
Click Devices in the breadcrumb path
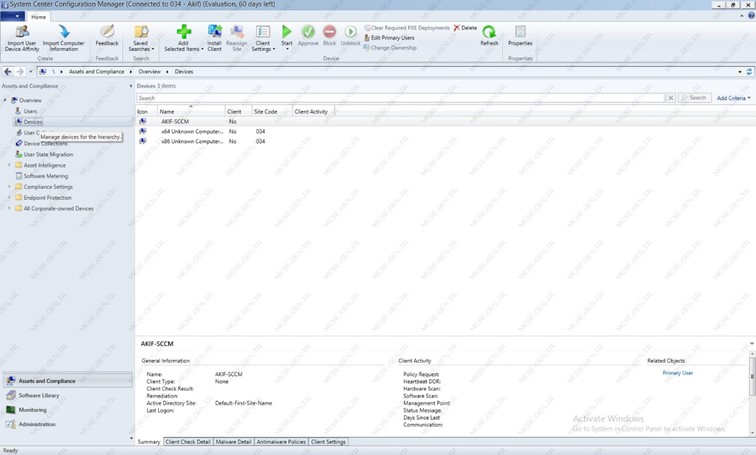pos(184,71)
